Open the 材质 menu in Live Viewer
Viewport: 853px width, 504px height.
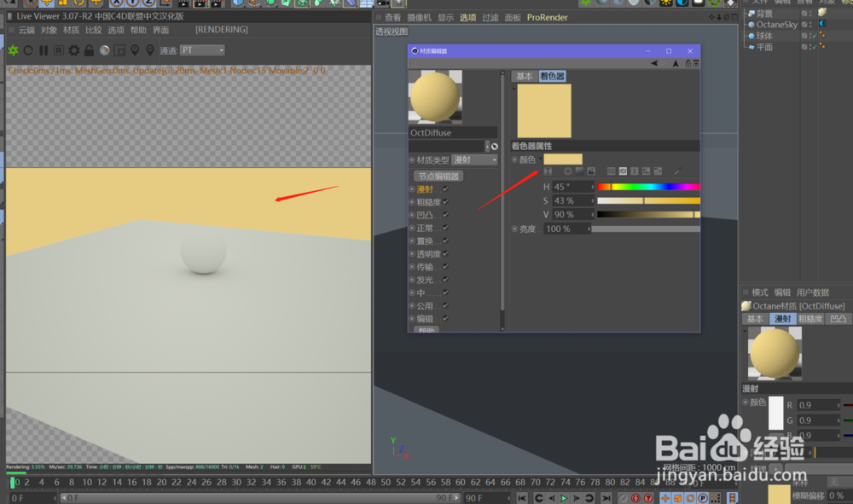click(72, 30)
